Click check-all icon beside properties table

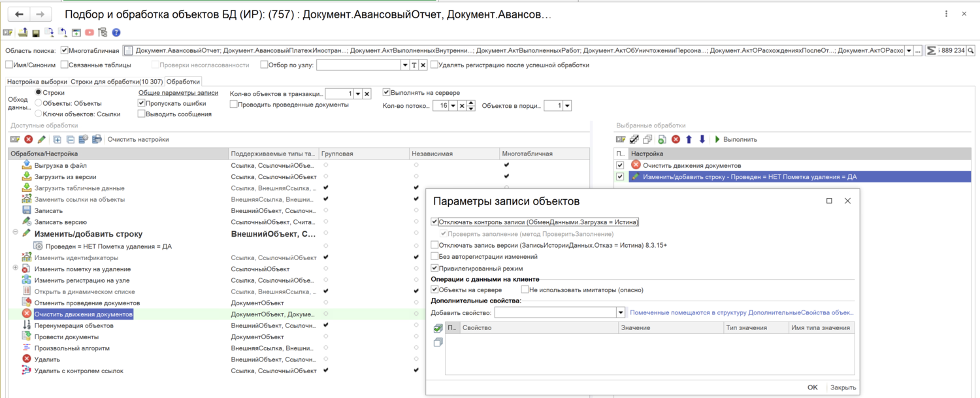point(438,328)
